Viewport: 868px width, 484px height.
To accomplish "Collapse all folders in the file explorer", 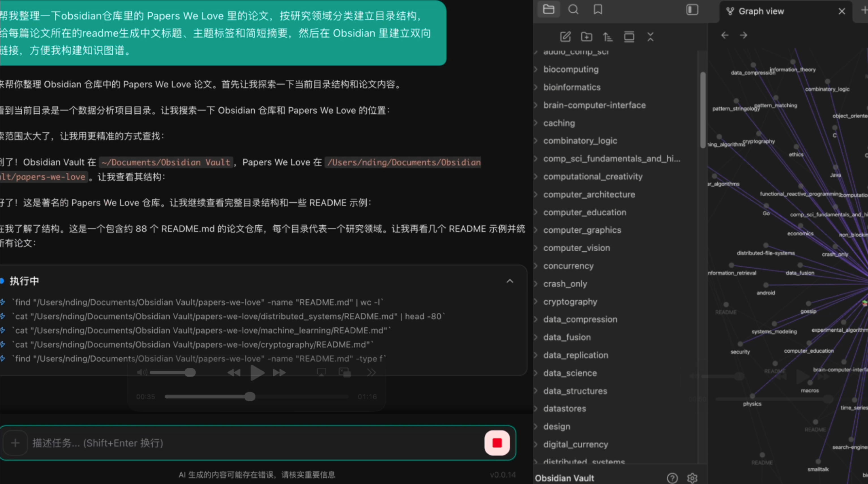I will click(650, 37).
